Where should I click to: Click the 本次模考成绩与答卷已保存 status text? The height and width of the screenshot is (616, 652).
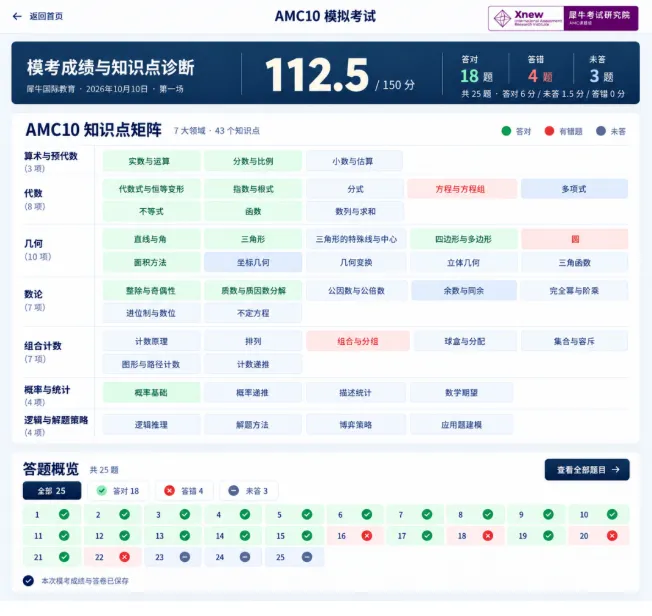click(85, 581)
